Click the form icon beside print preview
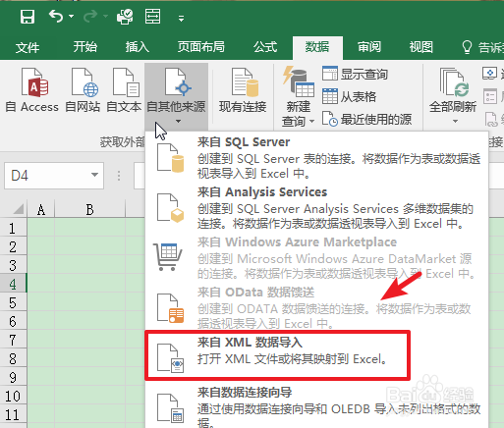The image size is (504, 428). tap(152, 16)
